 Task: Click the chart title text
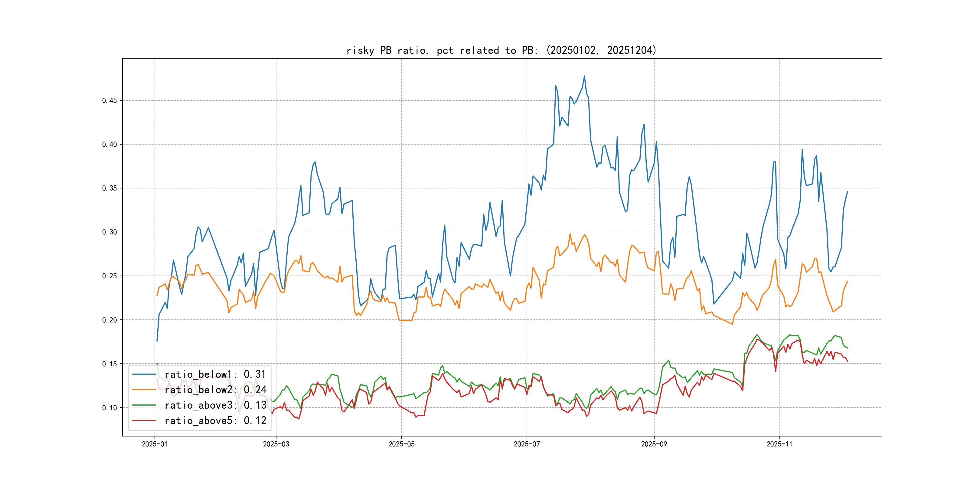501,50
